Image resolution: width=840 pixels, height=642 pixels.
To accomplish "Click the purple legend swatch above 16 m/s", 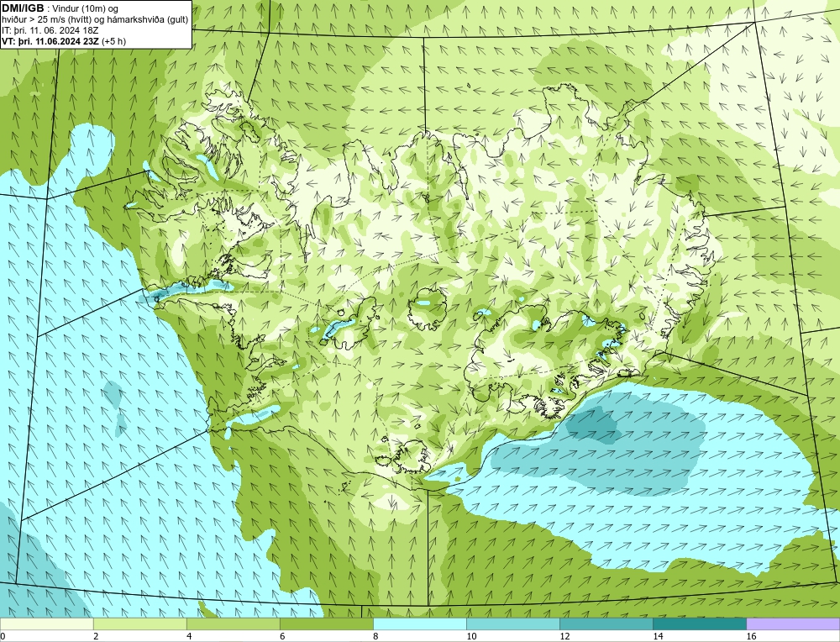I will point(793,624).
